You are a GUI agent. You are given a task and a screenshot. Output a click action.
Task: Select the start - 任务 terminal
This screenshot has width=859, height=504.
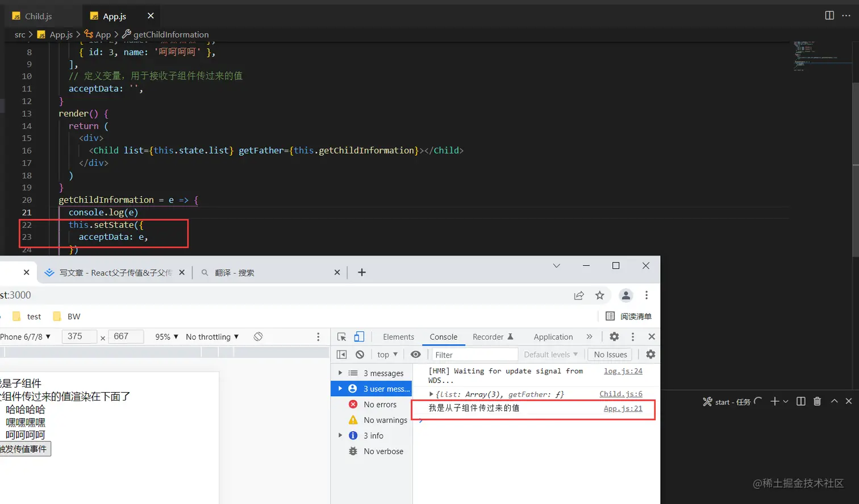[732, 402]
